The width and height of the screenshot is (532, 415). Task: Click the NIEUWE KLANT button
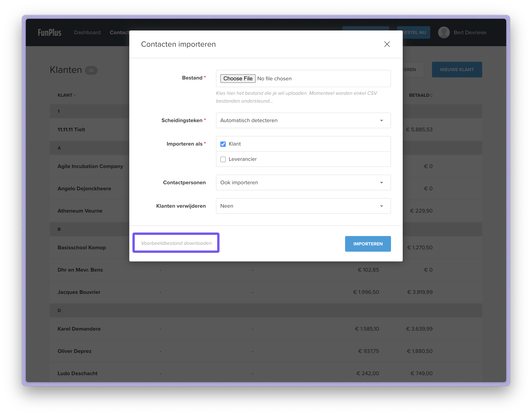coord(457,70)
